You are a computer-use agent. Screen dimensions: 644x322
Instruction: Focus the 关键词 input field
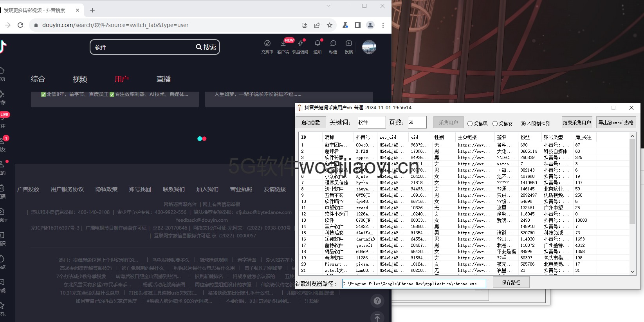[x=372, y=122]
